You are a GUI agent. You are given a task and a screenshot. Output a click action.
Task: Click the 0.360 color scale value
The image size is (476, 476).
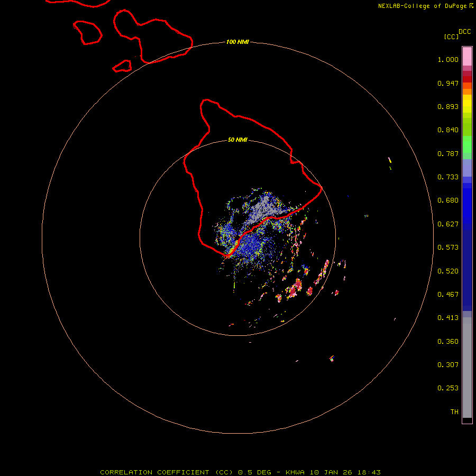point(448,342)
